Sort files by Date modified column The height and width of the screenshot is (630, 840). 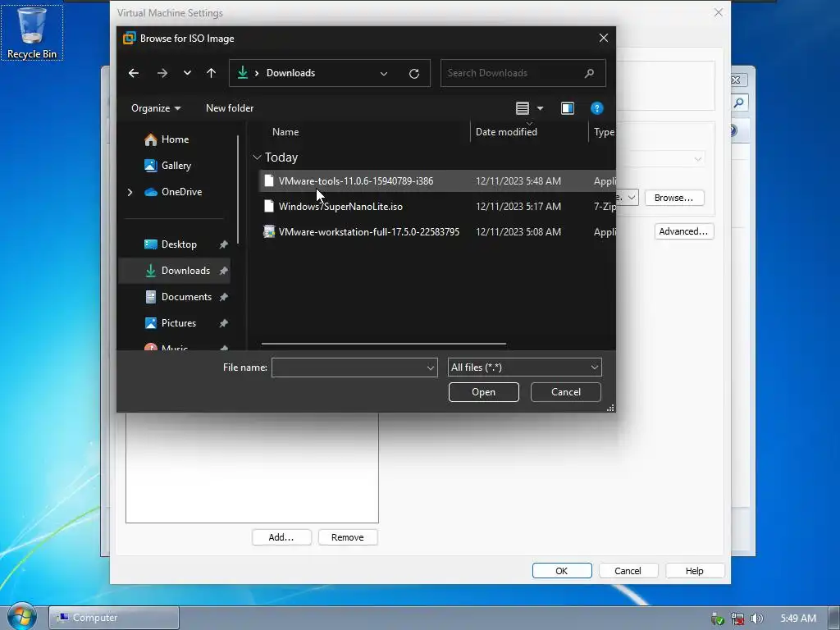click(506, 132)
